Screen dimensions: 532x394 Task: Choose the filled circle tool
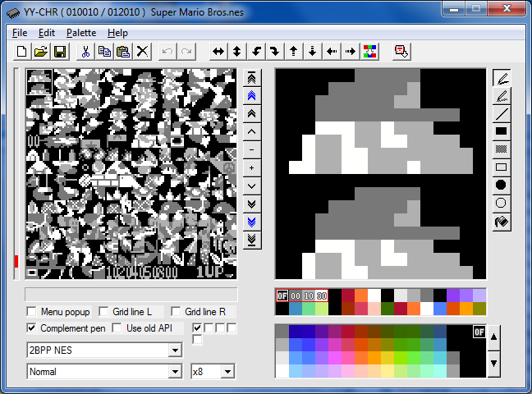502,185
